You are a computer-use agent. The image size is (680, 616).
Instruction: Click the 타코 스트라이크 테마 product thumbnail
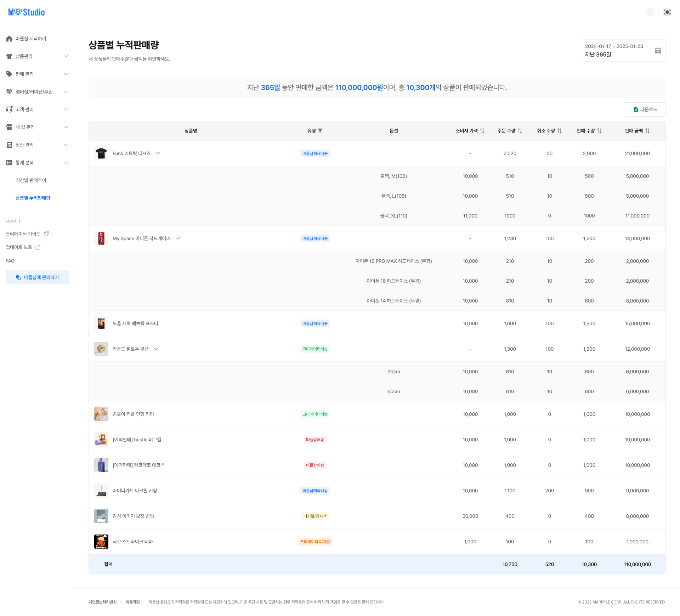pyautogui.click(x=101, y=542)
